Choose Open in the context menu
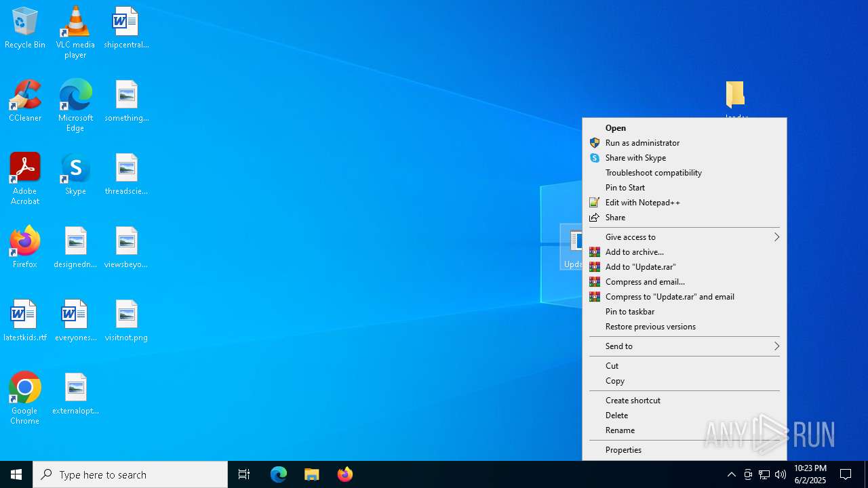 (x=684, y=128)
